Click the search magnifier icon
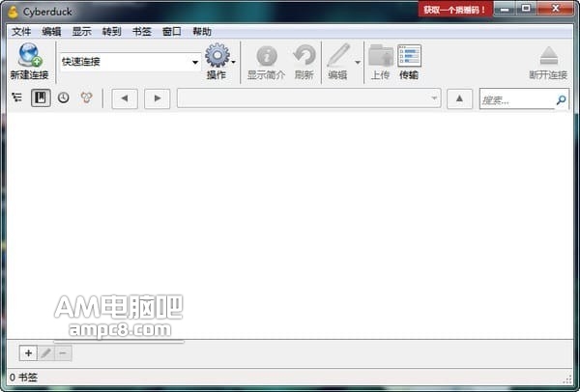Viewport: 580px width, 392px height. point(561,99)
